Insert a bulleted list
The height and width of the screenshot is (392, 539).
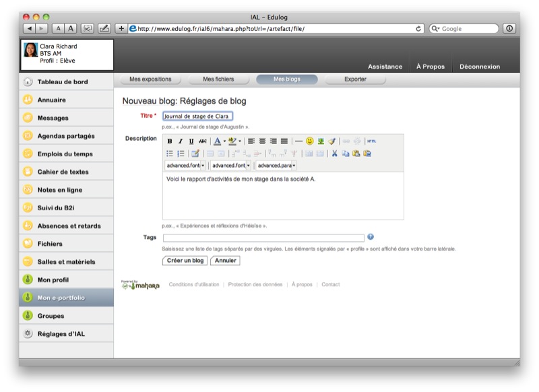tap(170, 154)
